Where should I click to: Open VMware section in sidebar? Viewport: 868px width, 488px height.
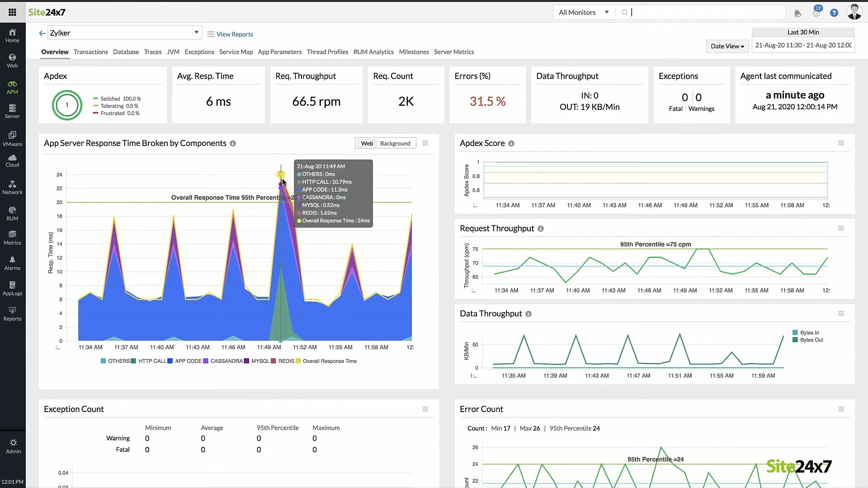[12, 139]
